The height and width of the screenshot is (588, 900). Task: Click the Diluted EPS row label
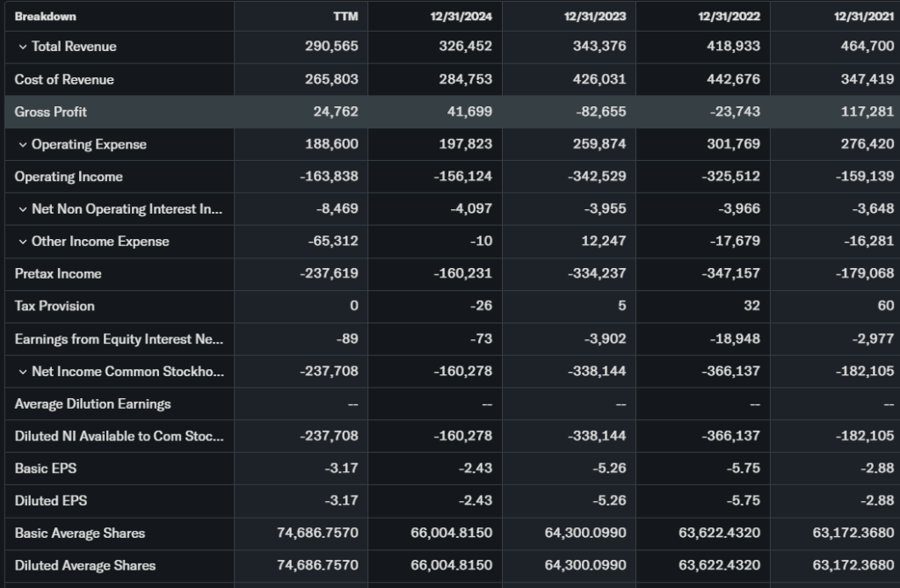(51, 501)
